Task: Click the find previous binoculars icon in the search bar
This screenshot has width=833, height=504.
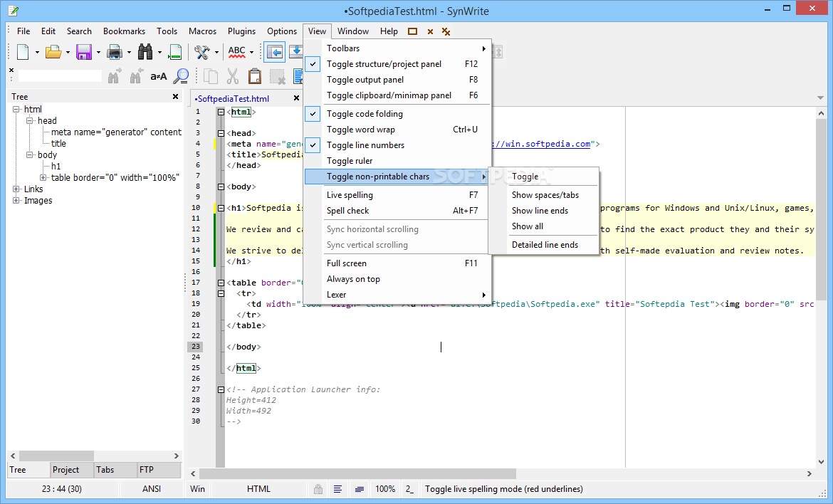Action: pos(137,76)
